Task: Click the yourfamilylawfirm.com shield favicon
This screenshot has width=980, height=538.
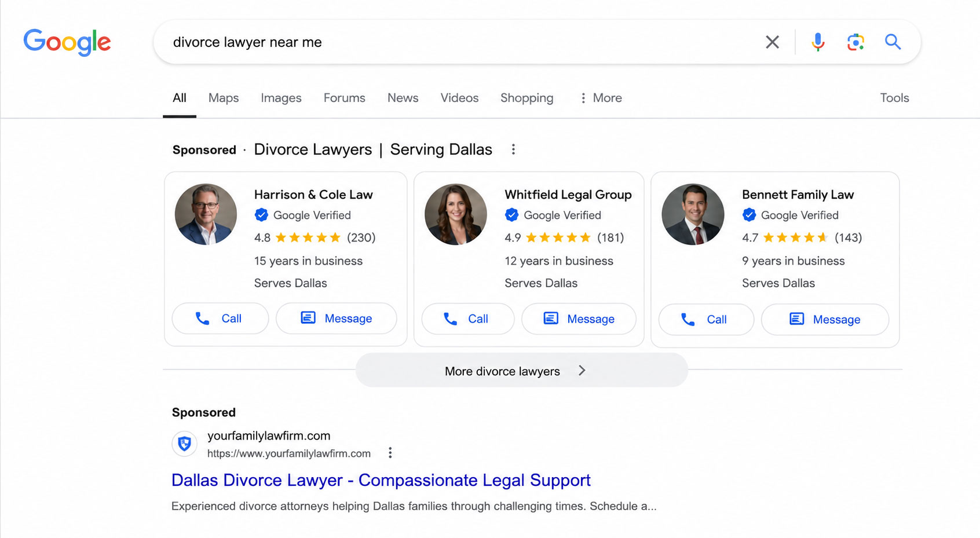Action: (x=185, y=444)
